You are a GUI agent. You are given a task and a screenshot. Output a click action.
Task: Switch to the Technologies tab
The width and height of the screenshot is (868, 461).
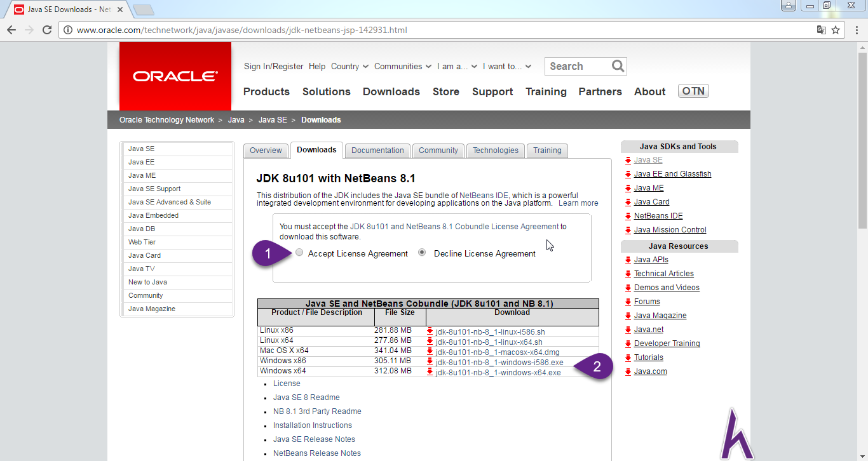click(x=496, y=150)
